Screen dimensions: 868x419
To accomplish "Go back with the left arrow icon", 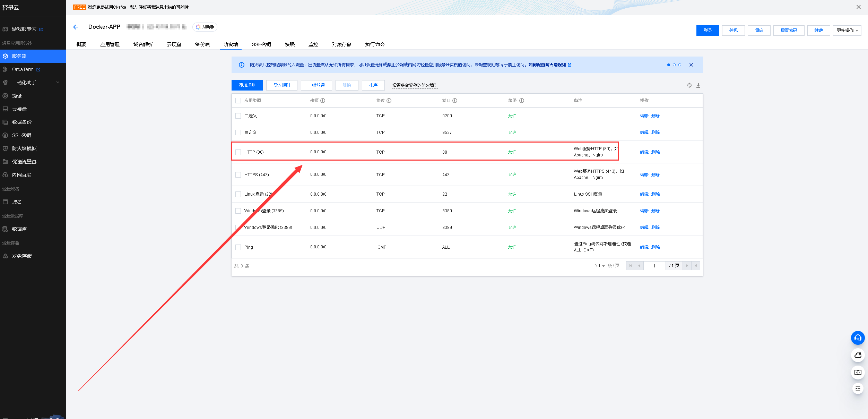I will tap(76, 27).
